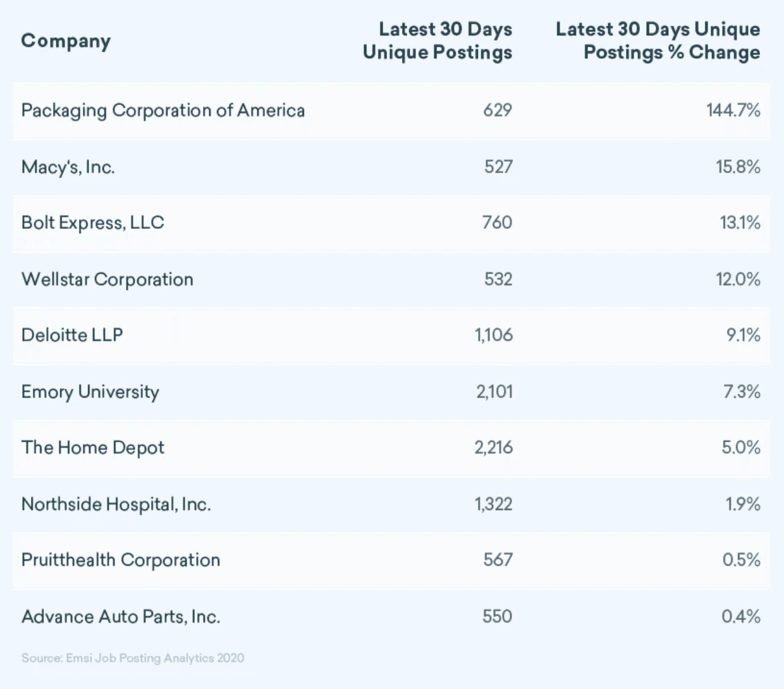784x689 pixels.
Task: Click the Macy's, Inc. company name
Action: coord(68,167)
